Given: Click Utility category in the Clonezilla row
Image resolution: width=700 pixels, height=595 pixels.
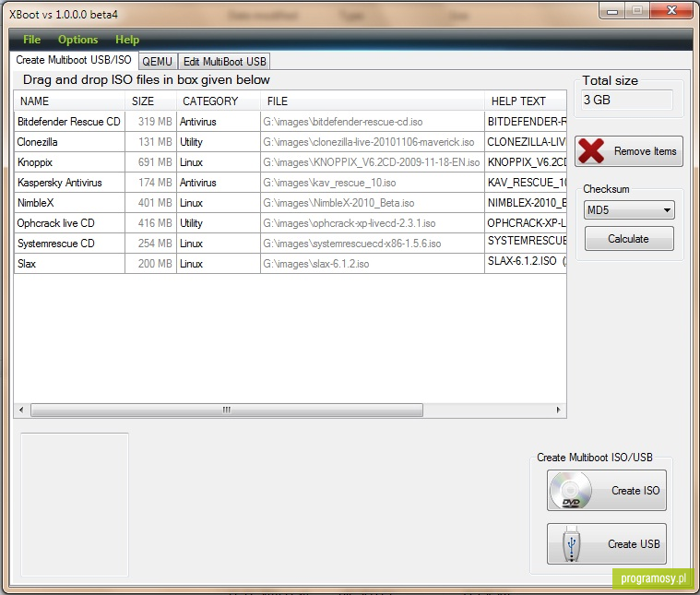Looking at the screenshot, I should pyautogui.click(x=219, y=142).
